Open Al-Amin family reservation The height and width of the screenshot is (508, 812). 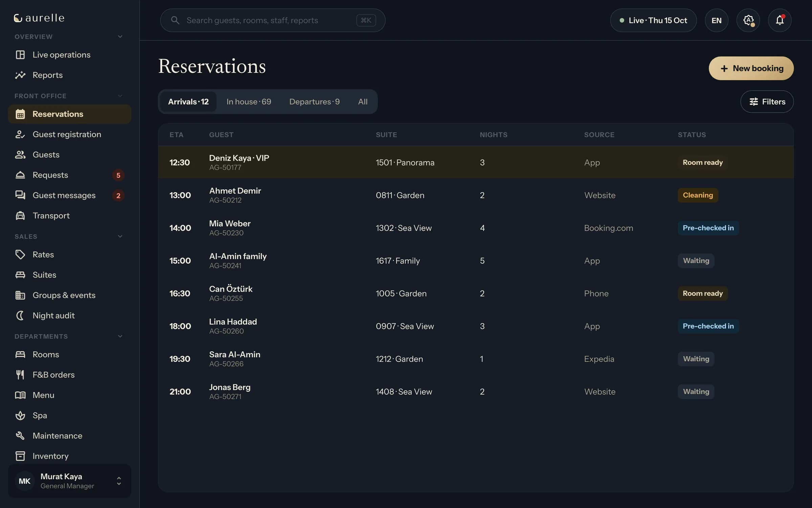tap(476, 261)
